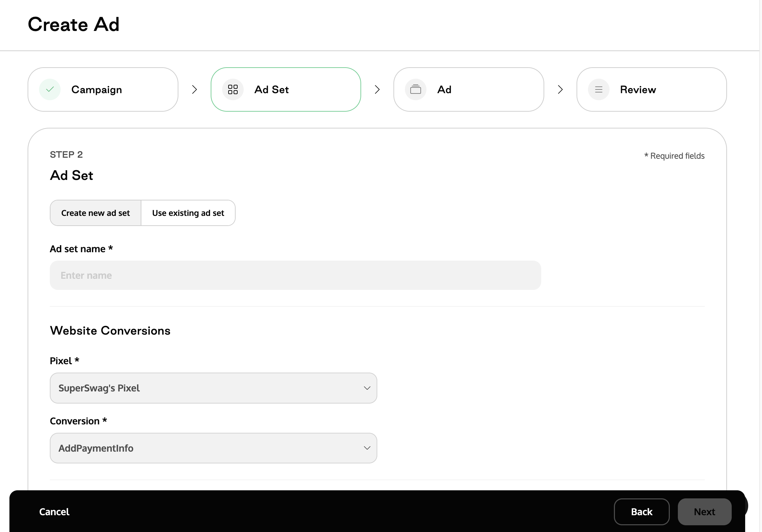
Task: Click the Create Ad page title
Action: click(x=74, y=25)
